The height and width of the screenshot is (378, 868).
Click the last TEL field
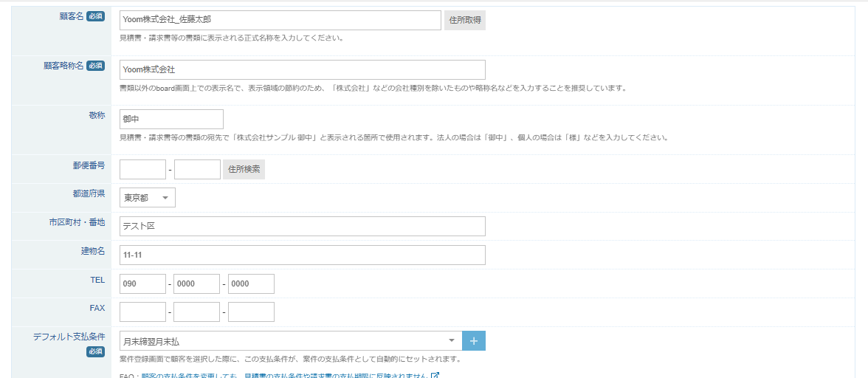(x=251, y=283)
